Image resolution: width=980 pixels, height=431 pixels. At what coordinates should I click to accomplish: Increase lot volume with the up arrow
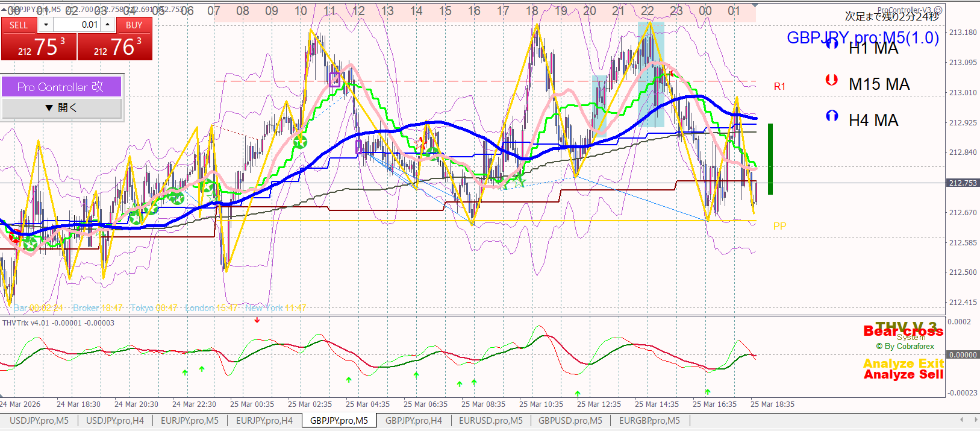coord(107,25)
